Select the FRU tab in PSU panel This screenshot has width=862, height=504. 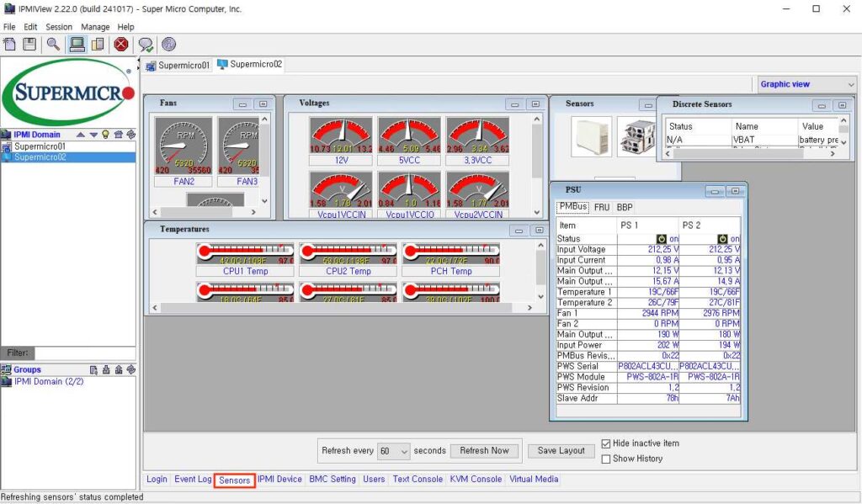tap(602, 207)
